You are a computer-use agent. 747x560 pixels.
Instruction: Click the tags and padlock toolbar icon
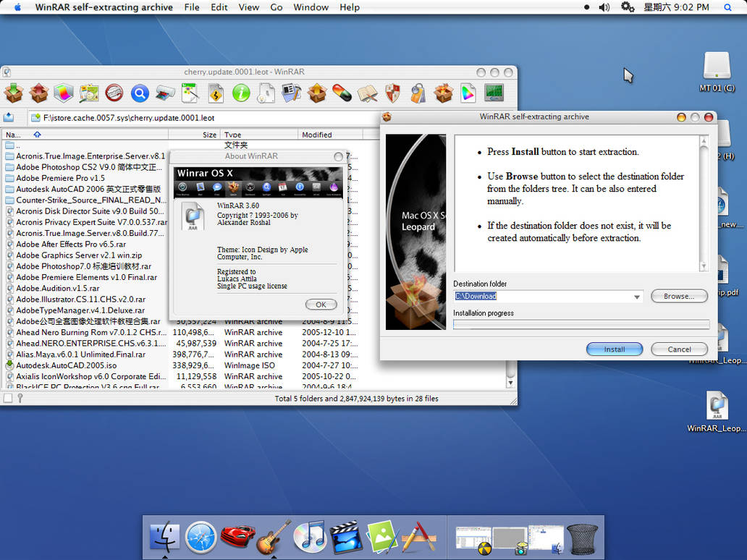[418, 93]
